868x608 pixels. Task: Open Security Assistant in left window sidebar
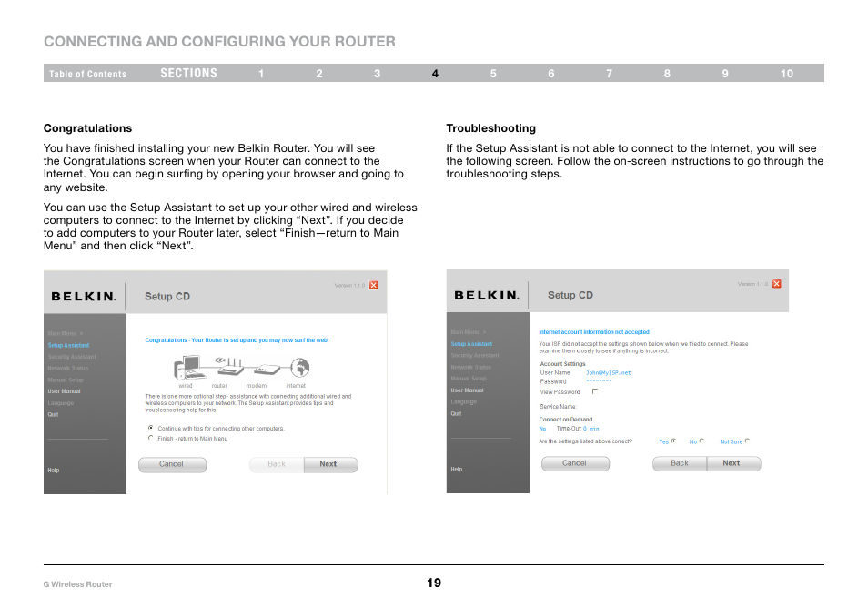pyautogui.click(x=72, y=357)
